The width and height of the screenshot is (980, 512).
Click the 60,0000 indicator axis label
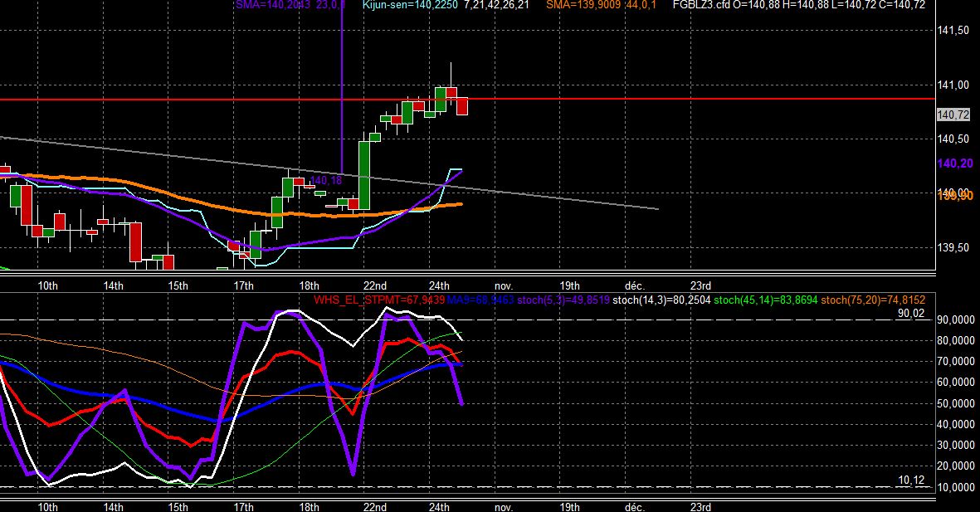click(955, 383)
